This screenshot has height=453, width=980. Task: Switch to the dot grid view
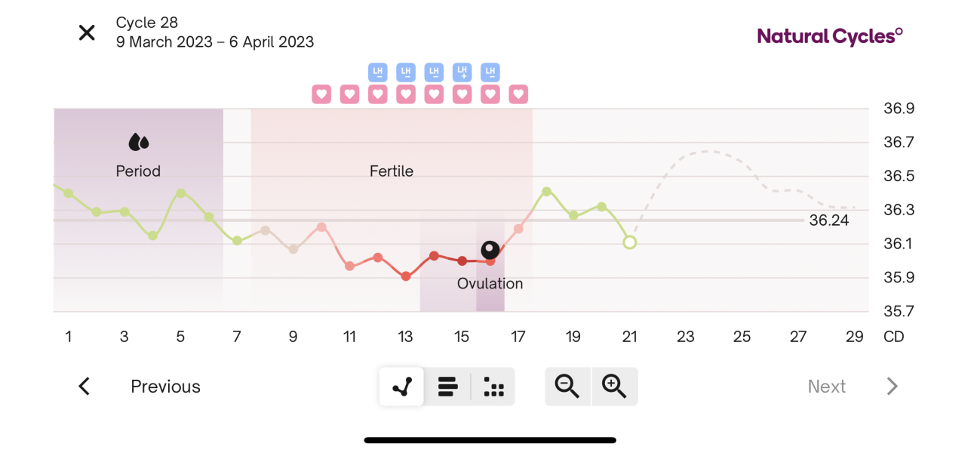[x=493, y=387]
